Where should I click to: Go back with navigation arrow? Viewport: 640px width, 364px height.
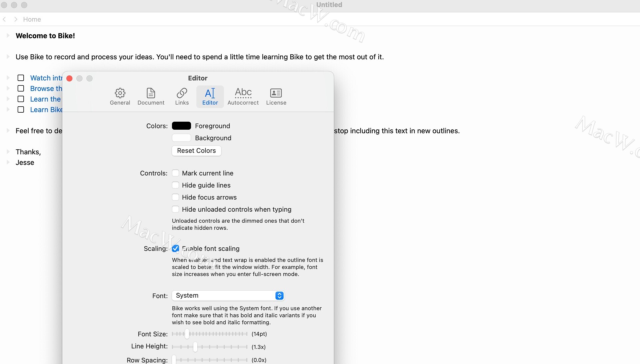[x=4, y=19]
